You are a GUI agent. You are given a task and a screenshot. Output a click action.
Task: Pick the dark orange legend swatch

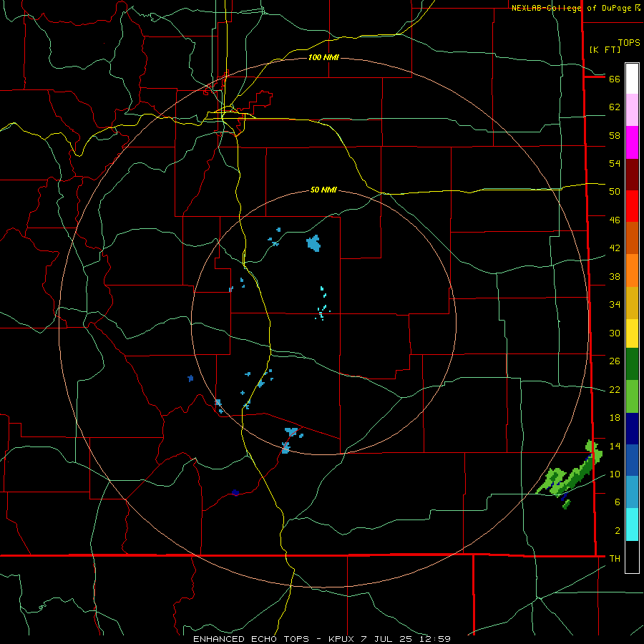(x=632, y=238)
